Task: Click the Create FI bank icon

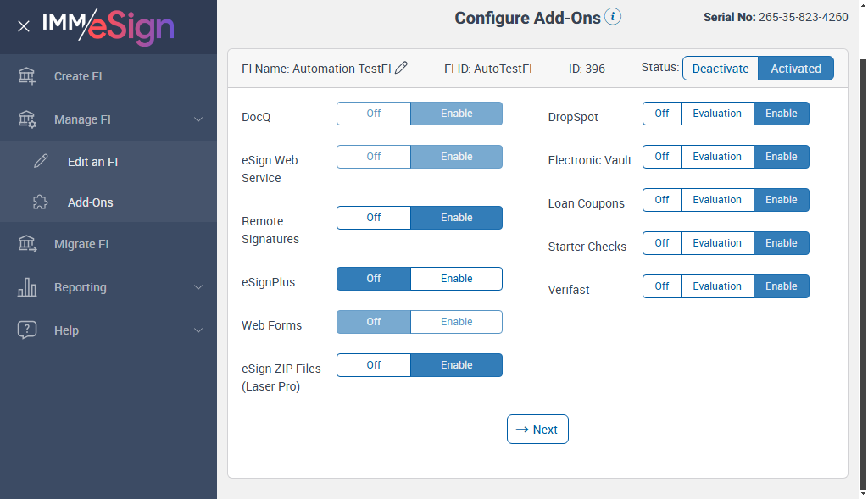Action: [x=27, y=76]
